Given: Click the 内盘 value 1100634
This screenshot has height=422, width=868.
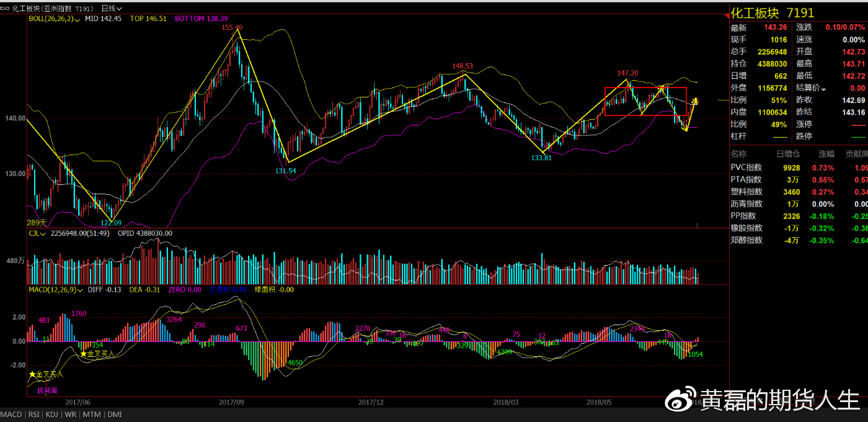Looking at the screenshot, I should click(772, 112).
